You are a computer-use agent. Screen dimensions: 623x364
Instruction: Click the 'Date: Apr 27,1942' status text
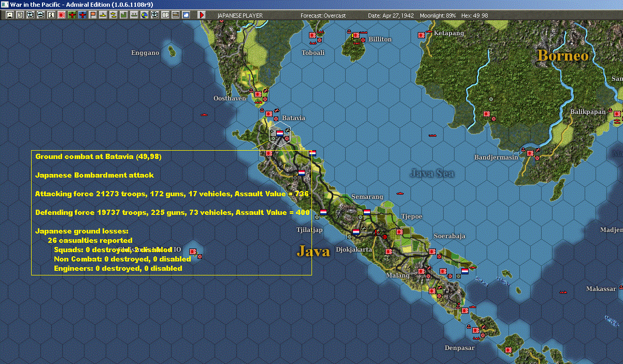tap(391, 16)
